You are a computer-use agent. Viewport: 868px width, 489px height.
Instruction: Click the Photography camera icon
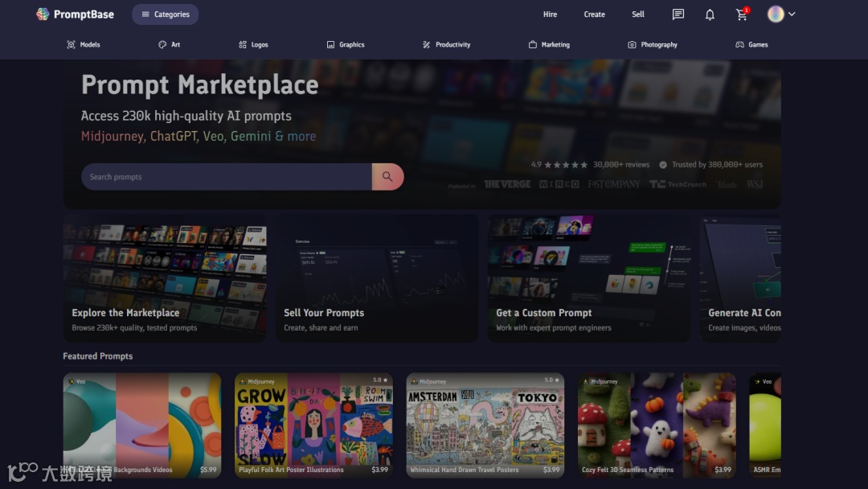(632, 45)
